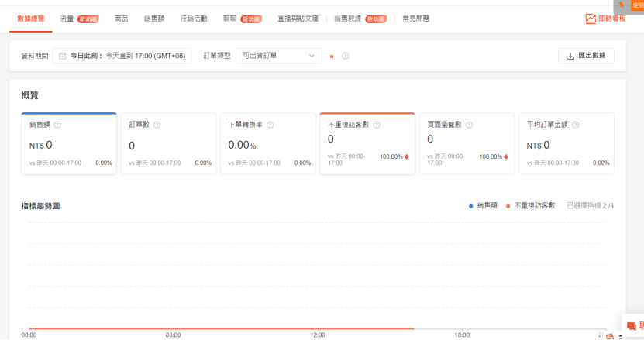Switch to the 商品 tab
644x340 pixels.
[x=121, y=18]
